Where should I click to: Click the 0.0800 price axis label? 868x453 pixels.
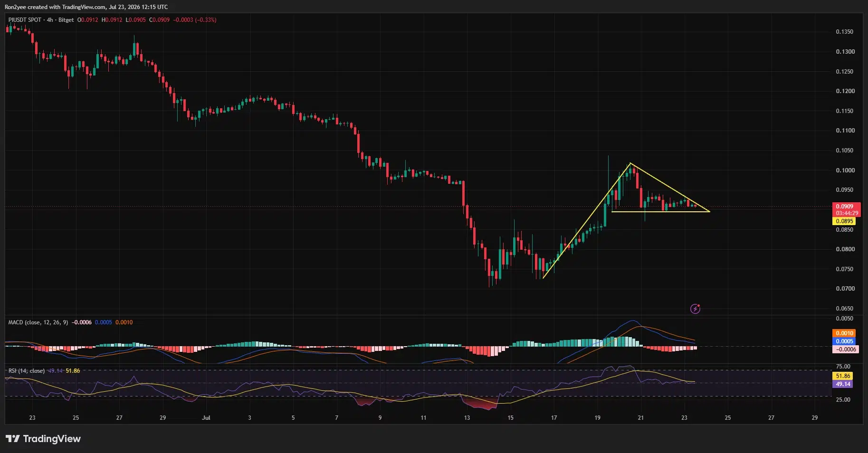(844, 249)
